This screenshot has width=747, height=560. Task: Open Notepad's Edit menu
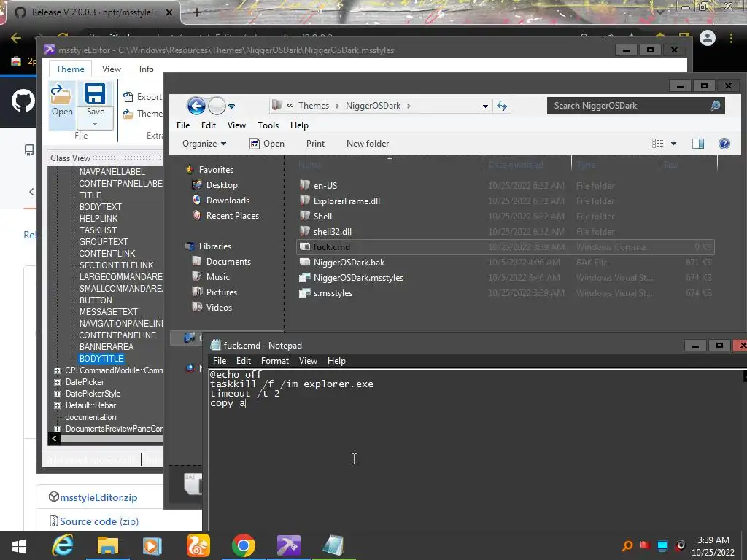pos(244,361)
